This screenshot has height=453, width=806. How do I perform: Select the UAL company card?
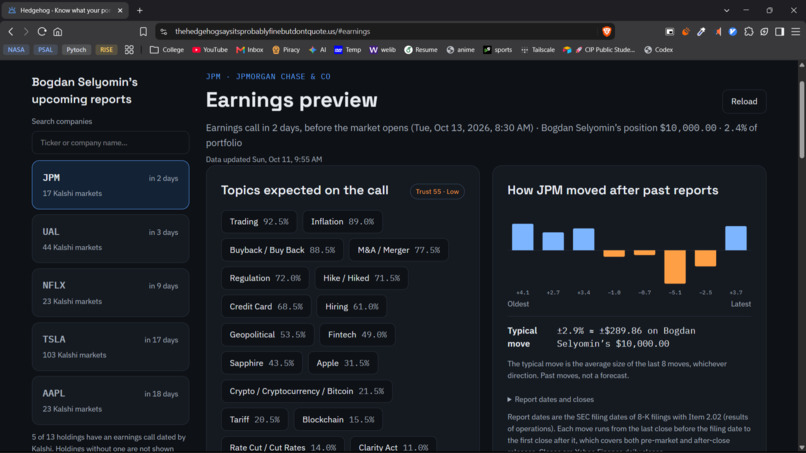pos(111,239)
